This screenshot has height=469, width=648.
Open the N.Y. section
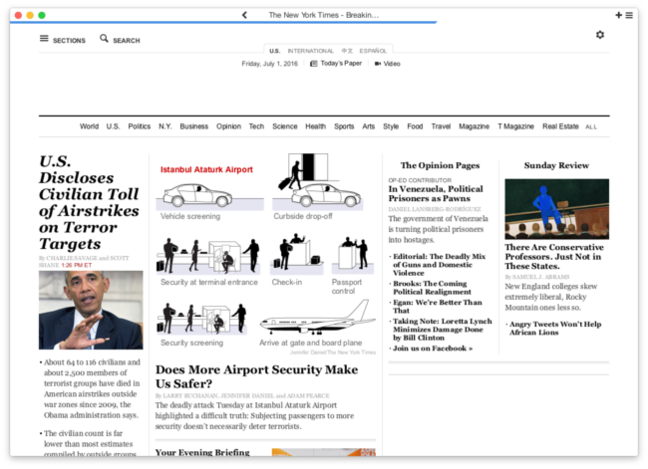[165, 126]
